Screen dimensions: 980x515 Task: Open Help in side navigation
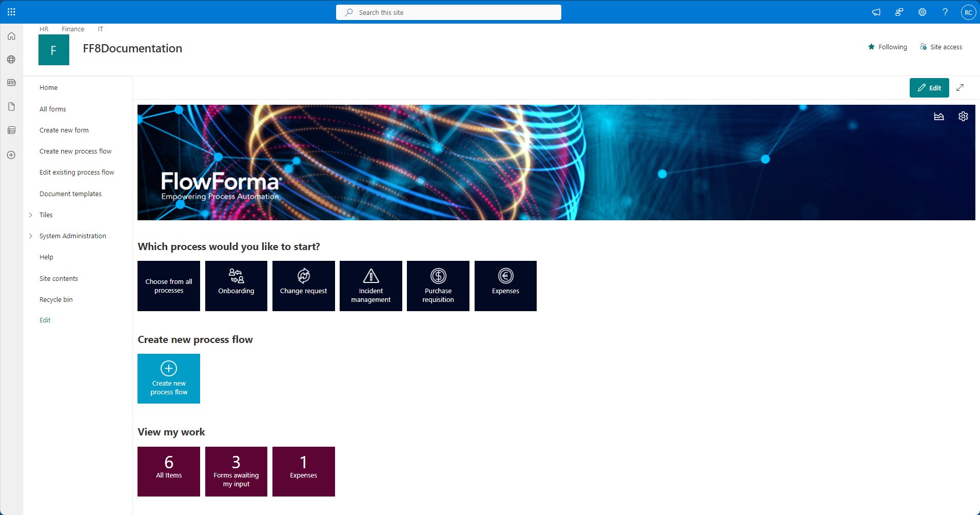(46, 257)
